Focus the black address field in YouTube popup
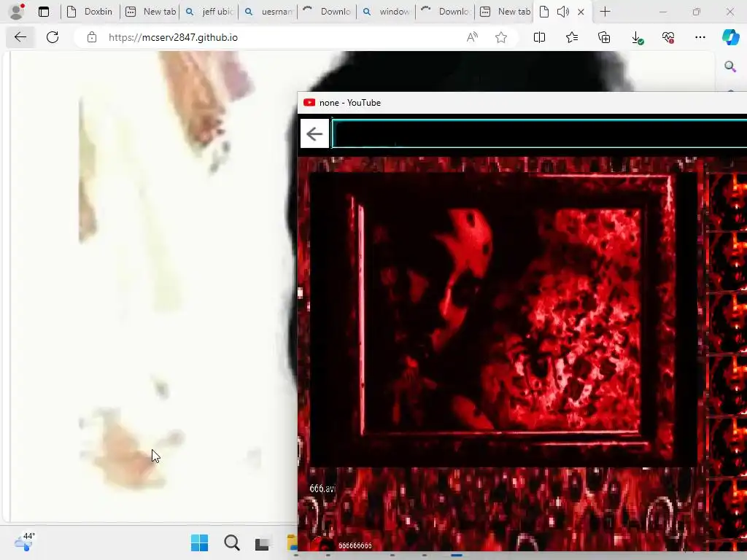This screenshot has width=747, height=560. pos(539,134)
